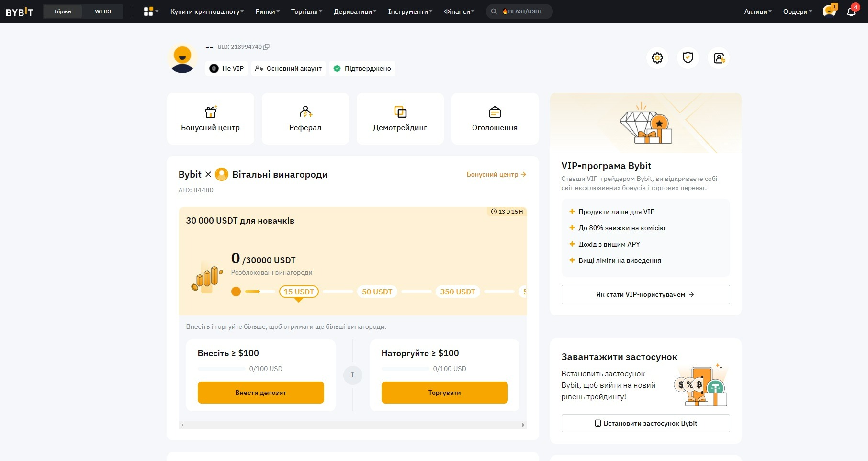Open the Ринки menu
The image size is (868, 461).
click(267, 11)
